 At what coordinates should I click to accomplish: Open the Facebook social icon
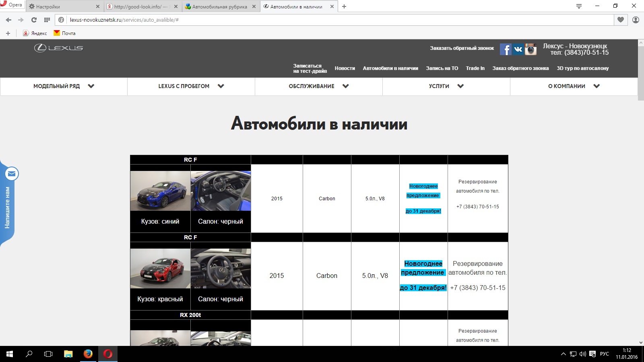tap(506, 49)
